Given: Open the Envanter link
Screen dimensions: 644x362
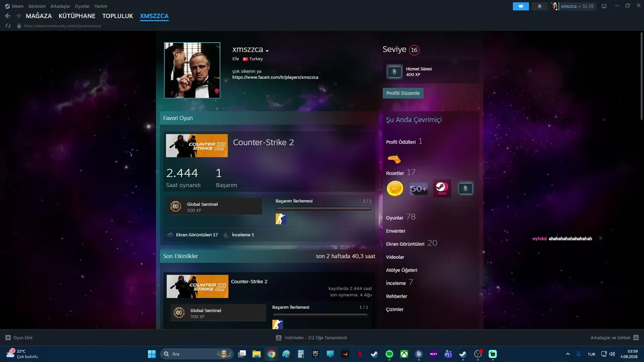Looking at the screenshot, I should [x=395, y=231].
